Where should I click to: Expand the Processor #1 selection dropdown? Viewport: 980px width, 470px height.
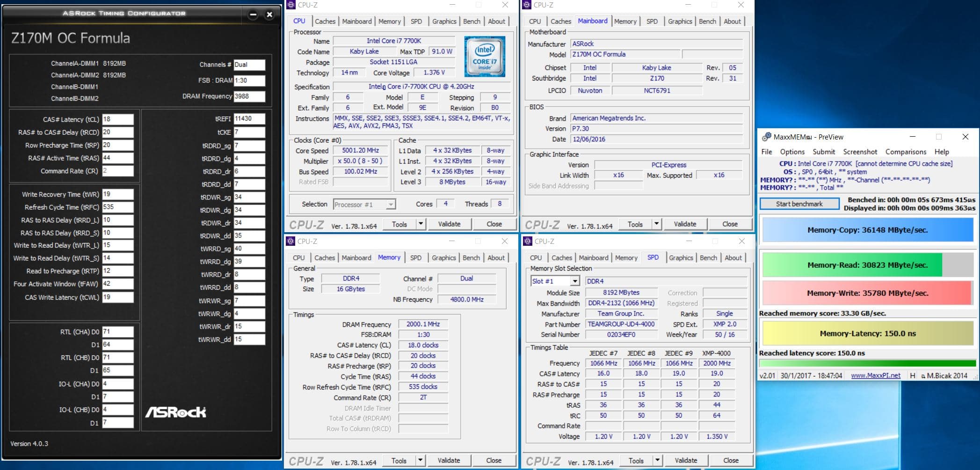(391, 205)
